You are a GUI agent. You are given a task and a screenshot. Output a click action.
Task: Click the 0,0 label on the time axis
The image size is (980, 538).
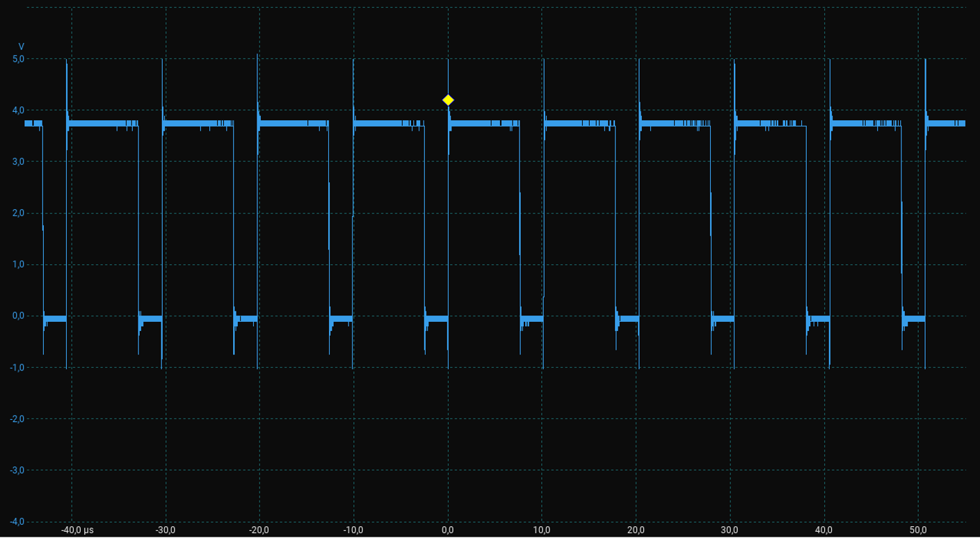click(x=448, y=530)
